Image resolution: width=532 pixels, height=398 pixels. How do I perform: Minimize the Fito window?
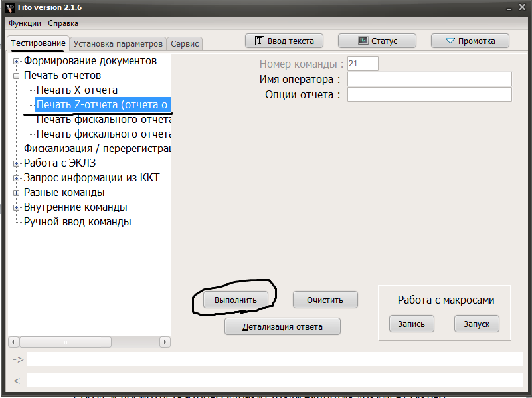[x=509, y=8]
